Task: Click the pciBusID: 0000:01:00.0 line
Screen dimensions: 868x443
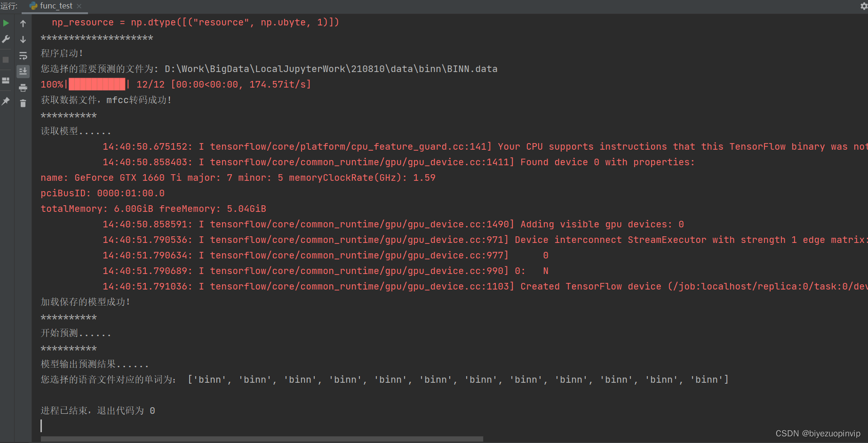Action: click(103, 193)
